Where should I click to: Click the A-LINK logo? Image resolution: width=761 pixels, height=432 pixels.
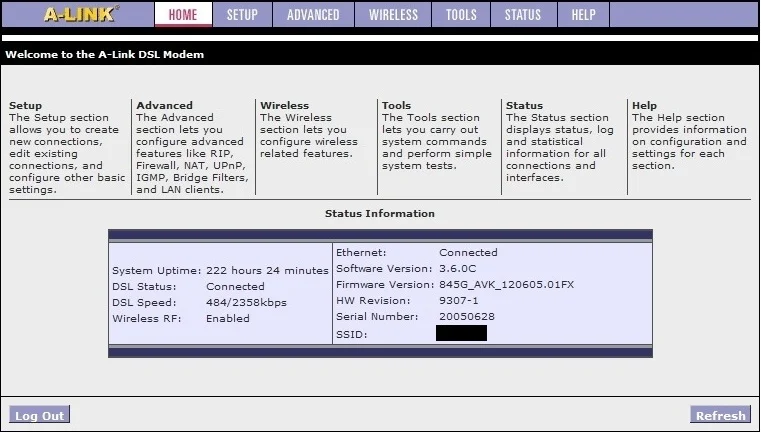point(80,14)
